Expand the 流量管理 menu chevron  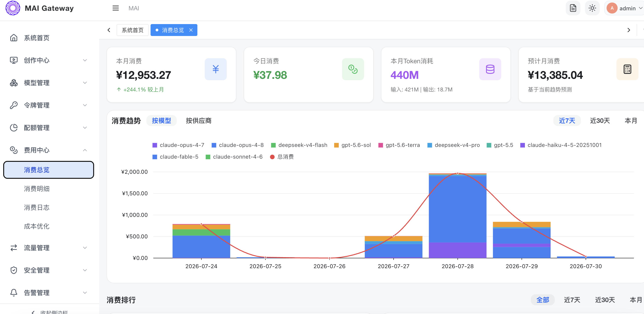pos(85,248)
